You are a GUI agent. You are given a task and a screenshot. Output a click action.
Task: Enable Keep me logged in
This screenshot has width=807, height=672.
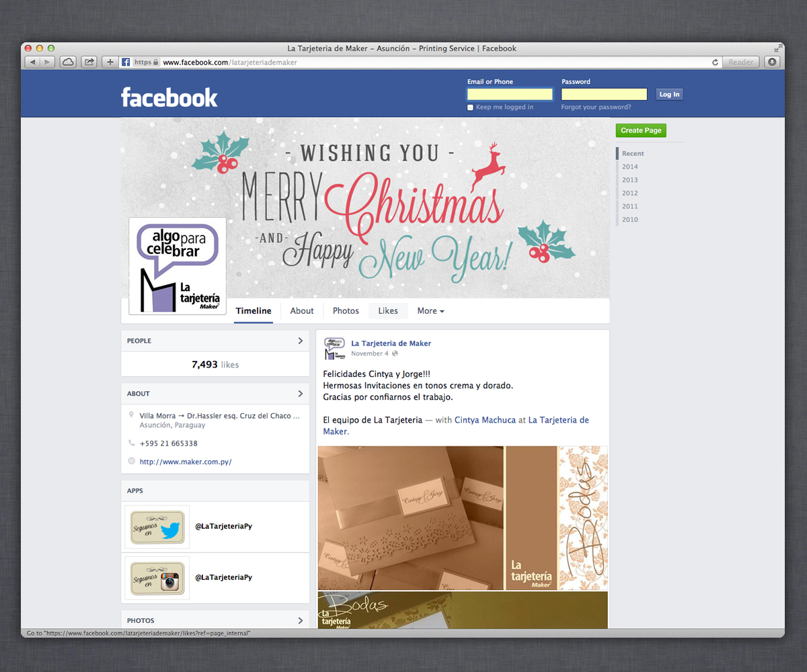470,107
